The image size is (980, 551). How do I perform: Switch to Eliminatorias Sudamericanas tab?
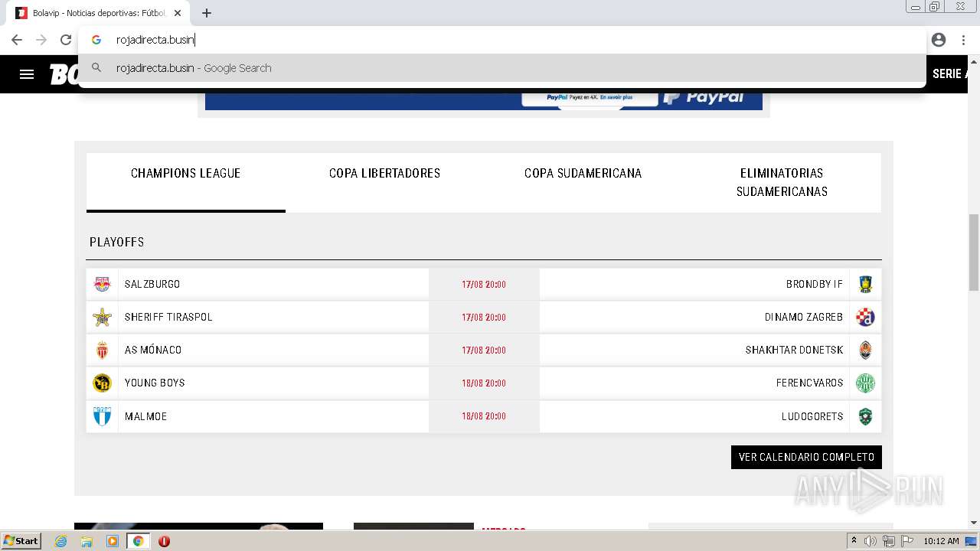click(x=782, y=182)
